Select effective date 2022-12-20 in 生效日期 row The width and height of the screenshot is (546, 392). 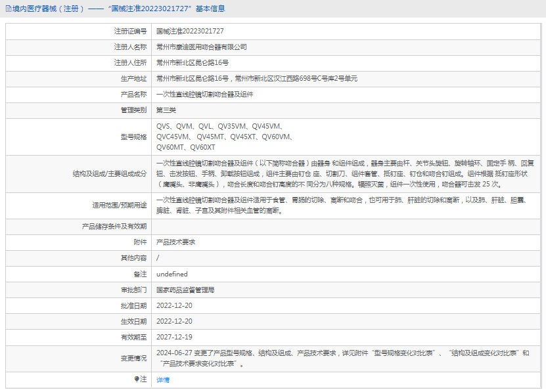pyautogui.click(x=174, y=321)
